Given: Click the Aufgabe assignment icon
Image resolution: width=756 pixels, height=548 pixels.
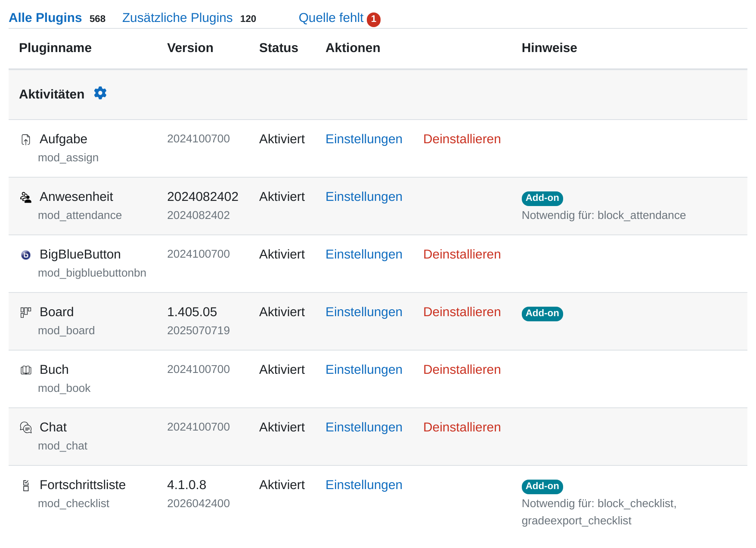Looking at the screenshot, I should point(26,139).
